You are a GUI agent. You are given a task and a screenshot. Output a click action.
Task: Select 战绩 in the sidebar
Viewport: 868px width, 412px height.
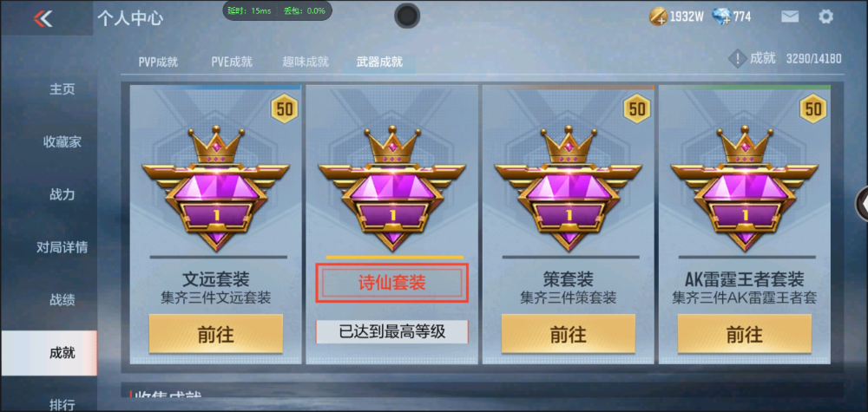coord(62,300)
